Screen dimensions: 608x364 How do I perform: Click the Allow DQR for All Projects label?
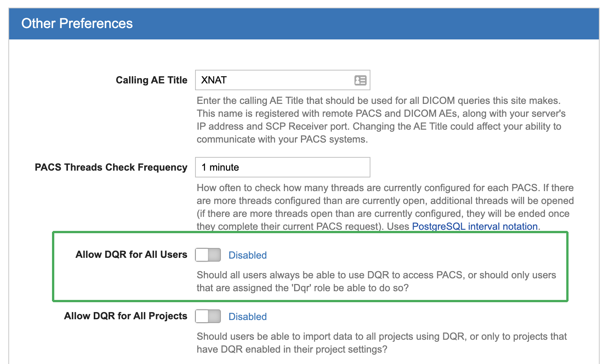pos(126,316)
